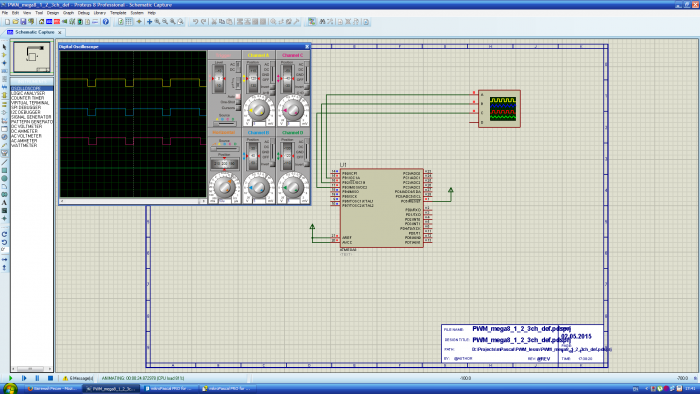Toggle Channel A Invert button
The image size is (700, 394).
(x=272, y=87)
